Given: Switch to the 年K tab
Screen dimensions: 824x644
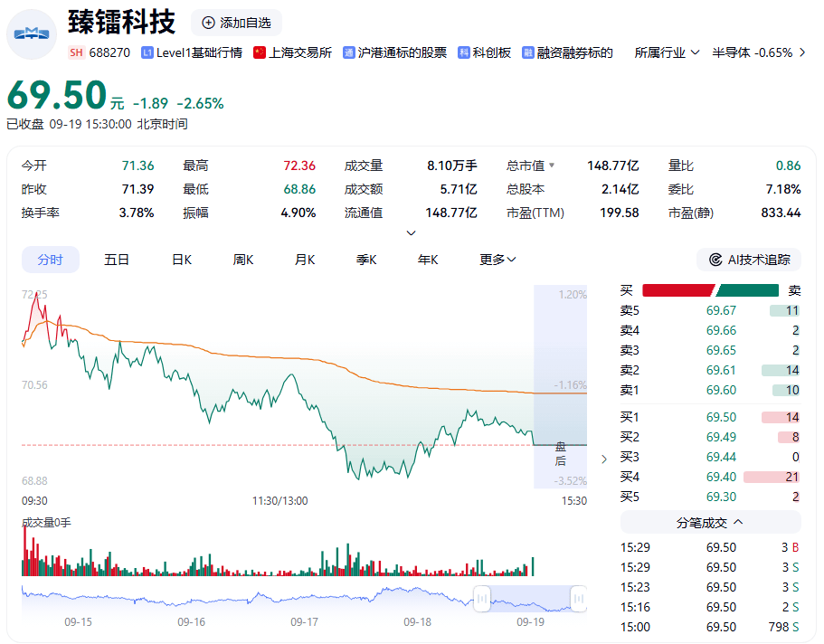Looking at the screenshot, I should click(x=428, y=260).
